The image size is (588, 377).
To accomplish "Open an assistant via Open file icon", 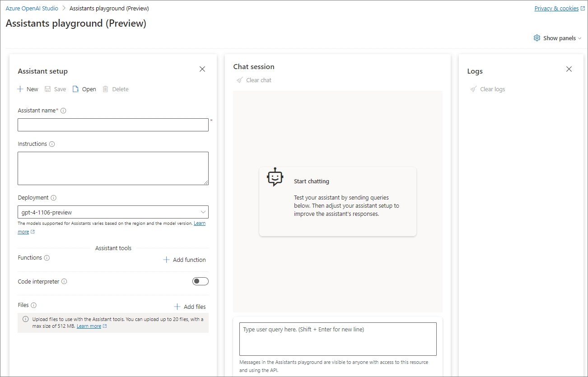I will (x=75, y=89).
